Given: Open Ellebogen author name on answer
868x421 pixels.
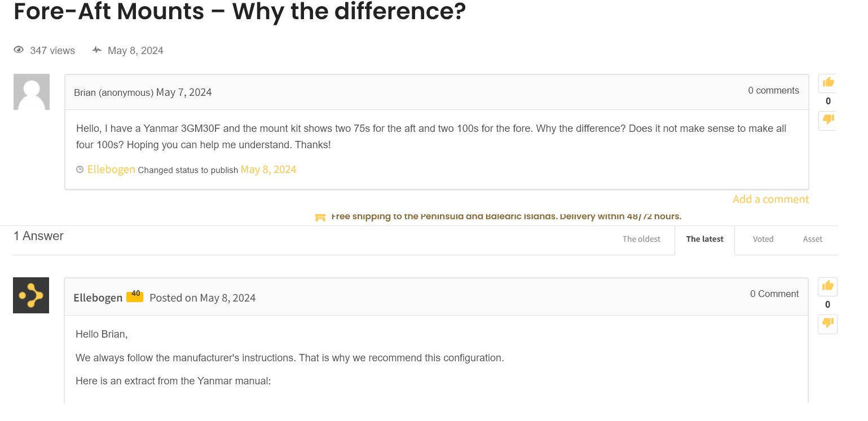Looking at the screenshot, I should pyautogui.click(x=98, y=298).
